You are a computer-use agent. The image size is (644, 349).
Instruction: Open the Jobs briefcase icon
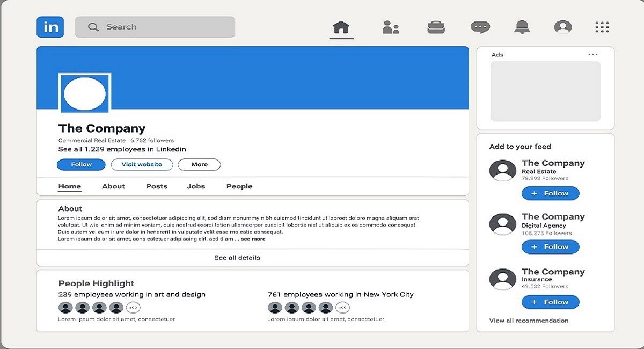[436, 27]
